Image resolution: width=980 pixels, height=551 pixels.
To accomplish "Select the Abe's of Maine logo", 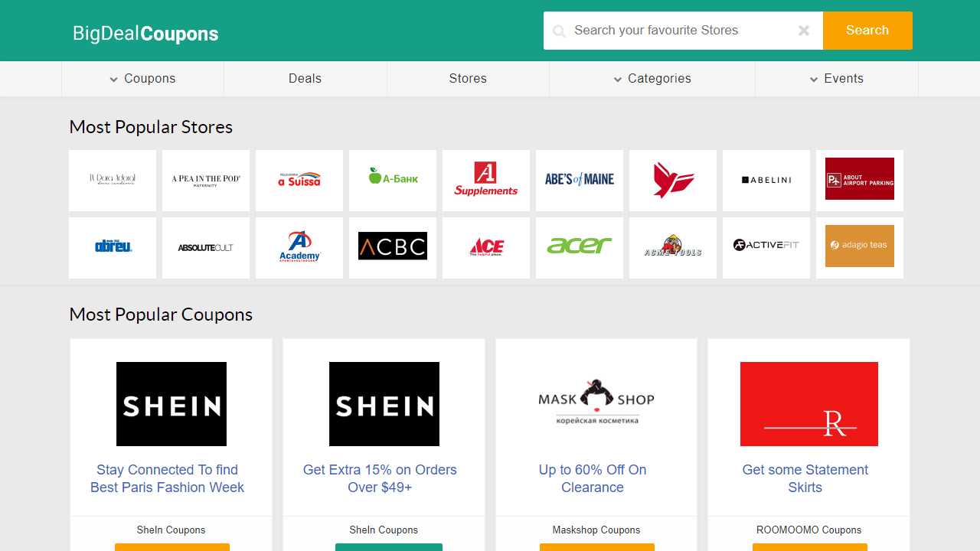I will coord(579,180).
